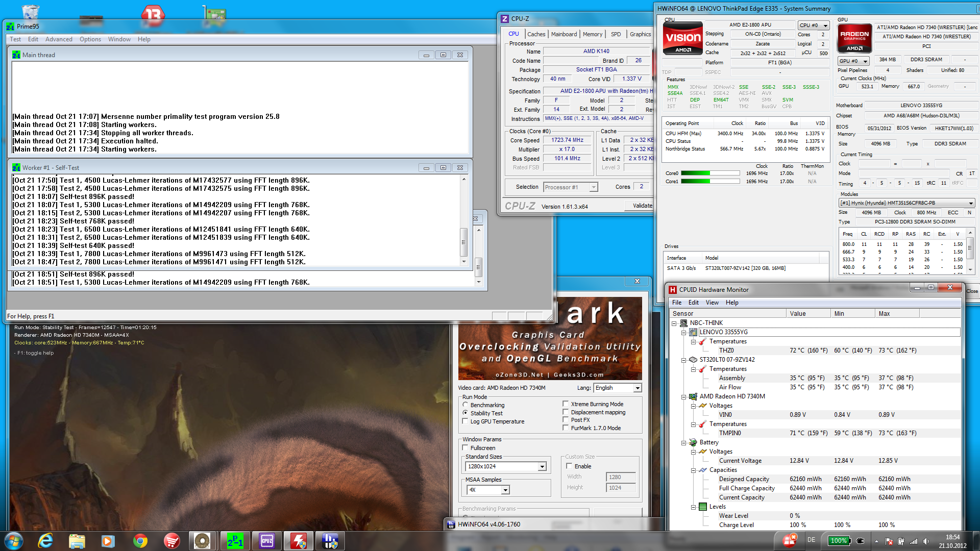
Task: Open Windows Explorer folder icon in taskbar
Action: (77, 541)
